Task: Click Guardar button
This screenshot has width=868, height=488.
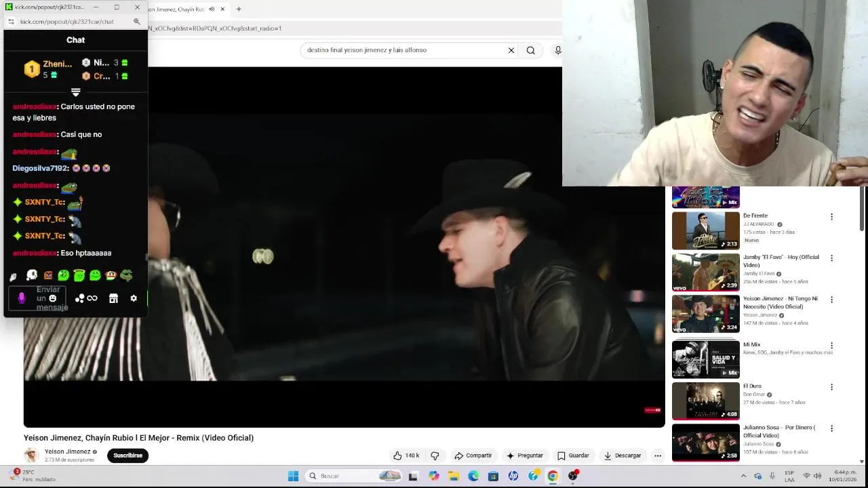Action: pos(573,455)
